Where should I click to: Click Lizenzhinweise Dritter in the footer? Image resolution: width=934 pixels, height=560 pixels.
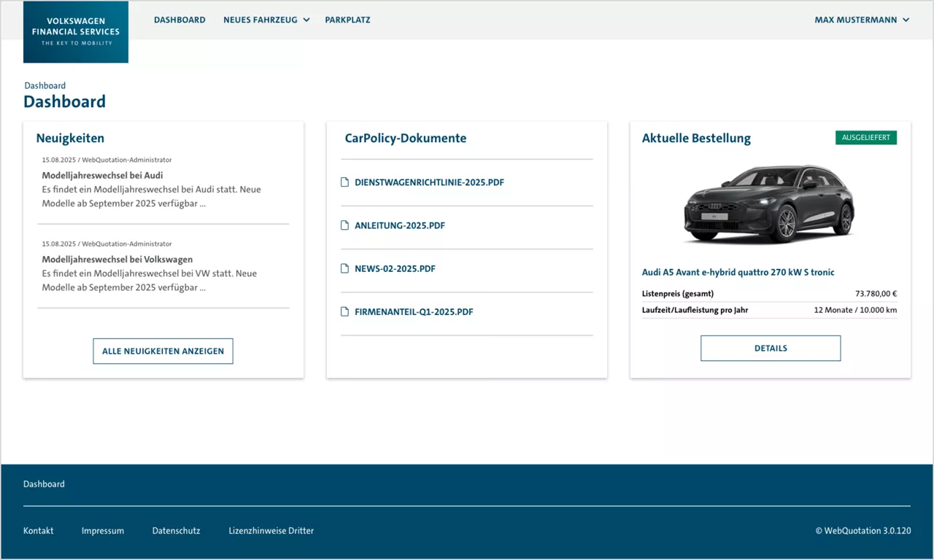point(271,530)
